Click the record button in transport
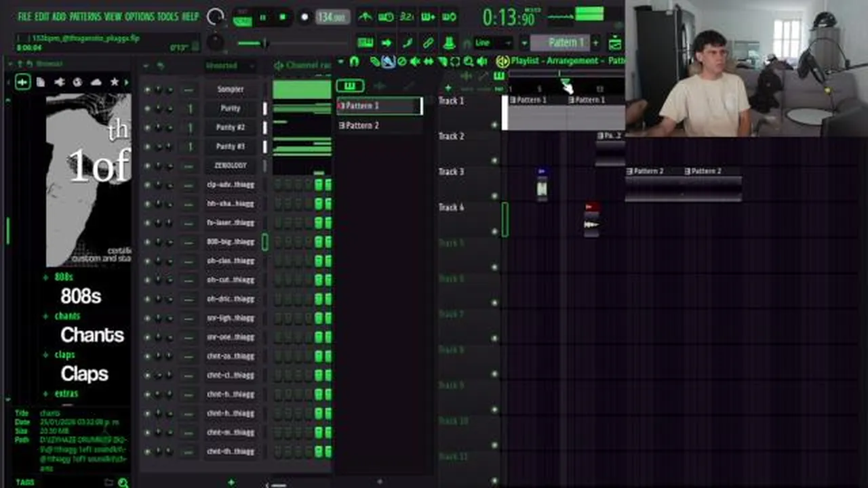 click(x=304, y=18)
